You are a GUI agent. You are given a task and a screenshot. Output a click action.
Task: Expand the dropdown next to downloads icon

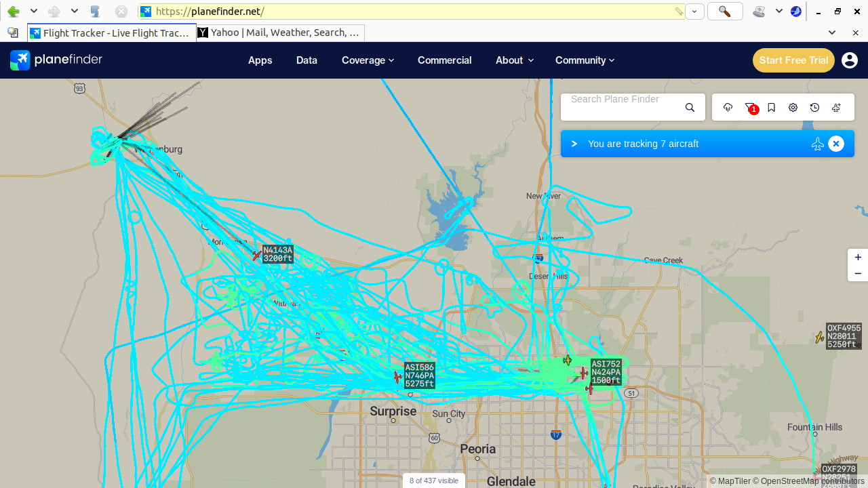coord(779,12)
